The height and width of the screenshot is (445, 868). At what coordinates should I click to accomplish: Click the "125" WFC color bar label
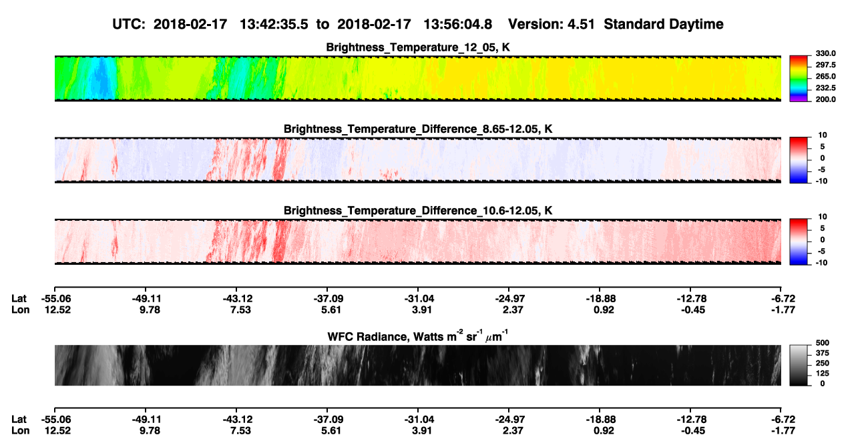(x=823, y=374)
